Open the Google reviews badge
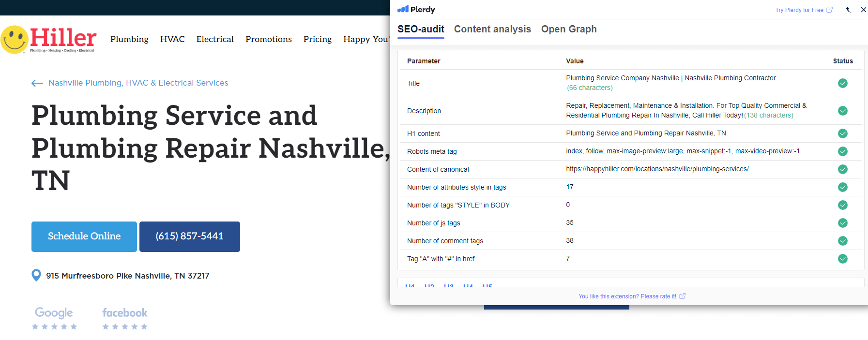The image size is (868, 340). pyautogui.click(x=54, y=318)
